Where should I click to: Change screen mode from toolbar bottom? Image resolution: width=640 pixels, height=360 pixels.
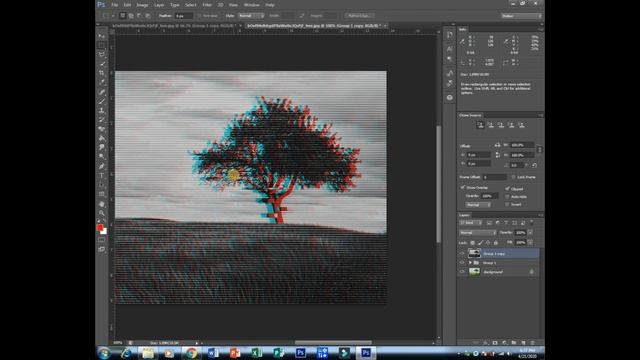tap(101, 249)
